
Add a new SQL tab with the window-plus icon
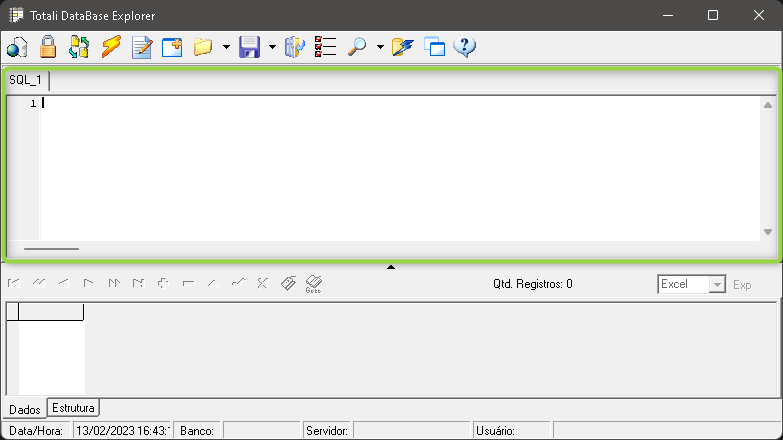pos(172,47)
